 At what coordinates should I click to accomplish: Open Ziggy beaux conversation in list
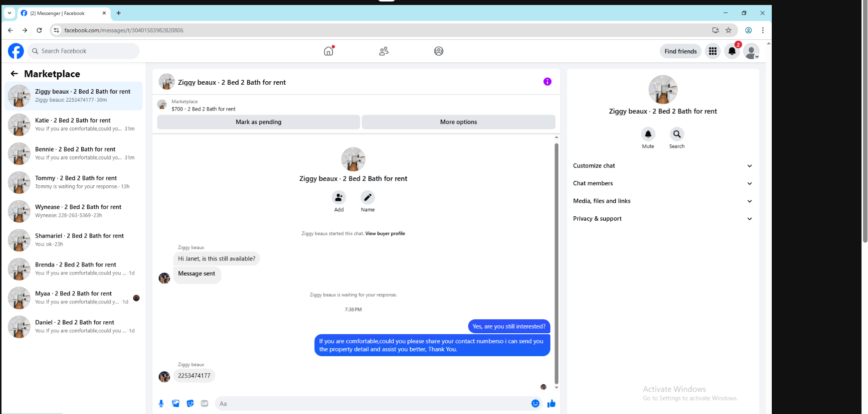tap(74, 96)
